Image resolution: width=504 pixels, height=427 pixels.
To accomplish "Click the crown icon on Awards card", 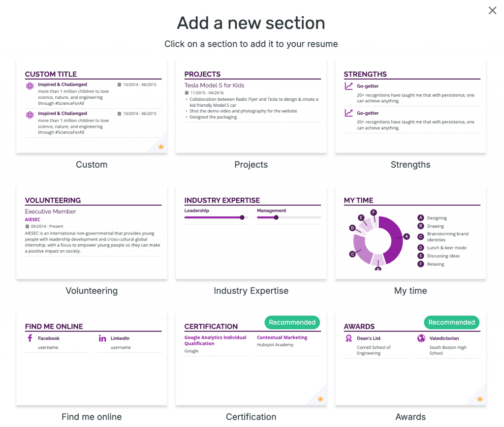I will (480, 399).
